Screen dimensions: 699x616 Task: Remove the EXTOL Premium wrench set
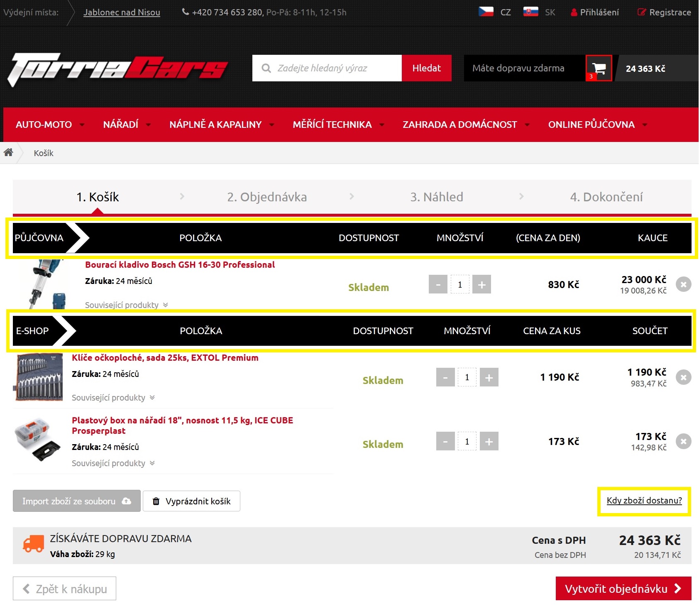point(683,377)
